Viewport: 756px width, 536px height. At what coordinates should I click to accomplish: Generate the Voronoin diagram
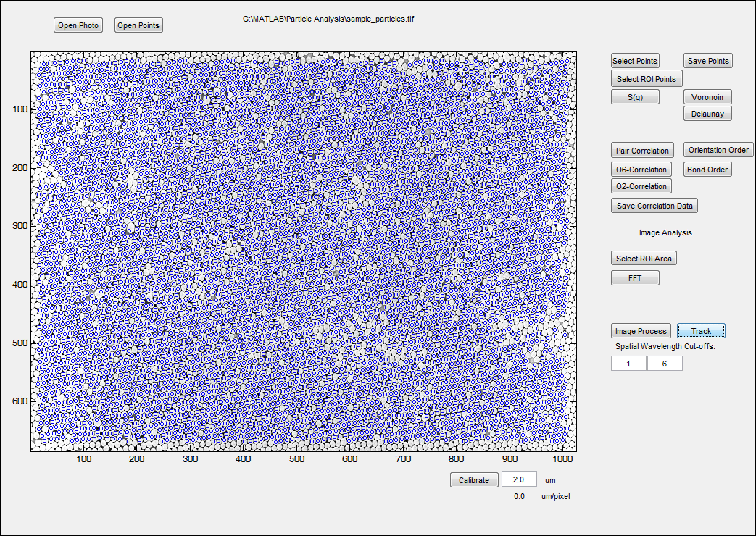[x=707, y=97]
